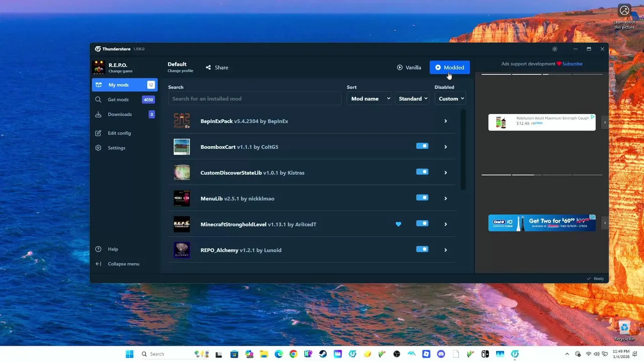Click the Learn about this picture icon
Screen dimensions: 644x362
pyautogui.click(x=624, y=17)
